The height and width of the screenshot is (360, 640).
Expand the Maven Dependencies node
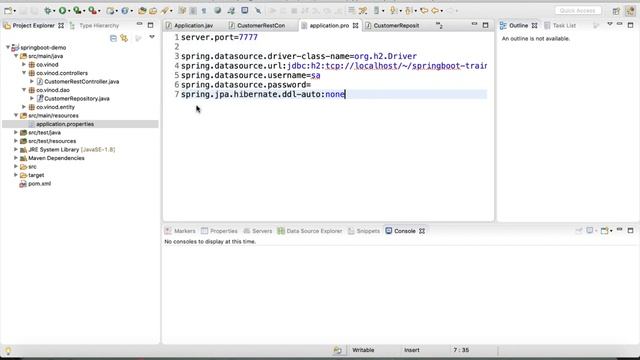point(16,158)
